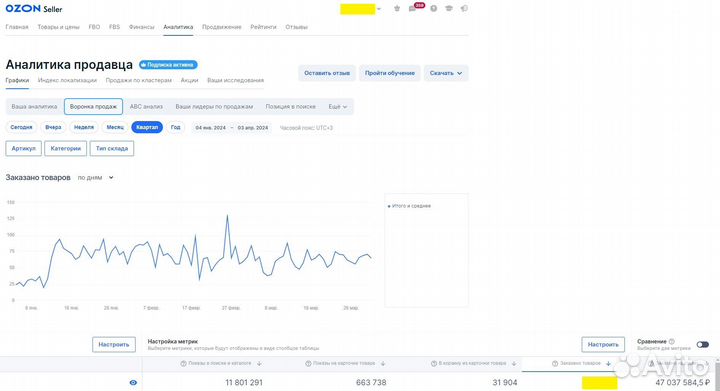This screenshot has height=391, width=720.
Task: Click the Пройти обучение button
Action: pyautogui.click(x=390, y=73)
